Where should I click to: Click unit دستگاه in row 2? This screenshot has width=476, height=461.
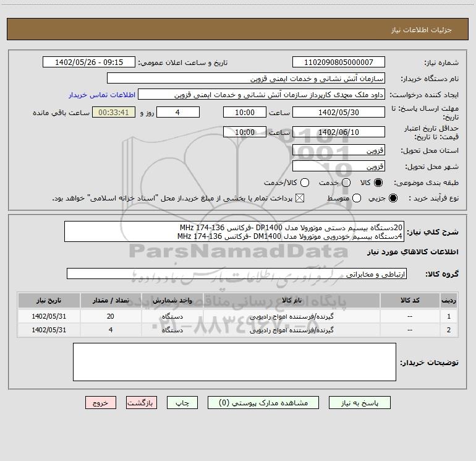172,330
